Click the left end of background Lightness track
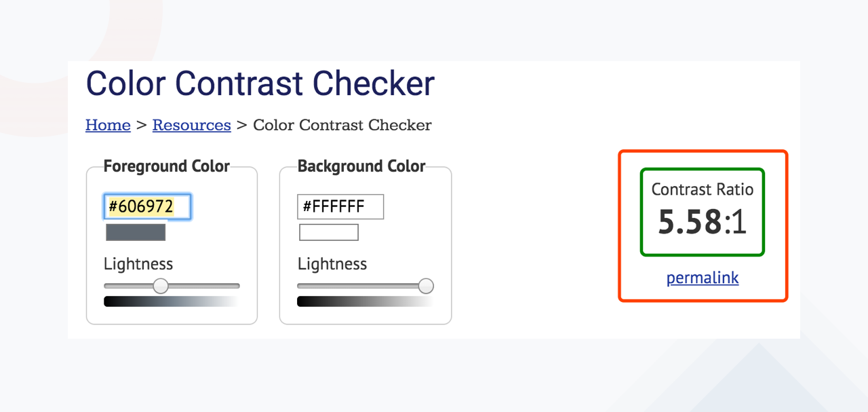 [x=300, y=286]
